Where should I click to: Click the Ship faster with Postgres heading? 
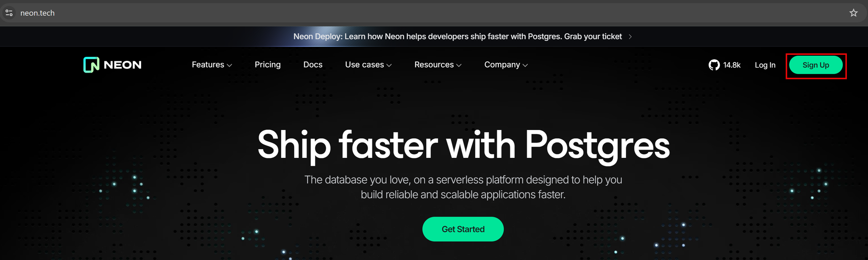(464, 145)
